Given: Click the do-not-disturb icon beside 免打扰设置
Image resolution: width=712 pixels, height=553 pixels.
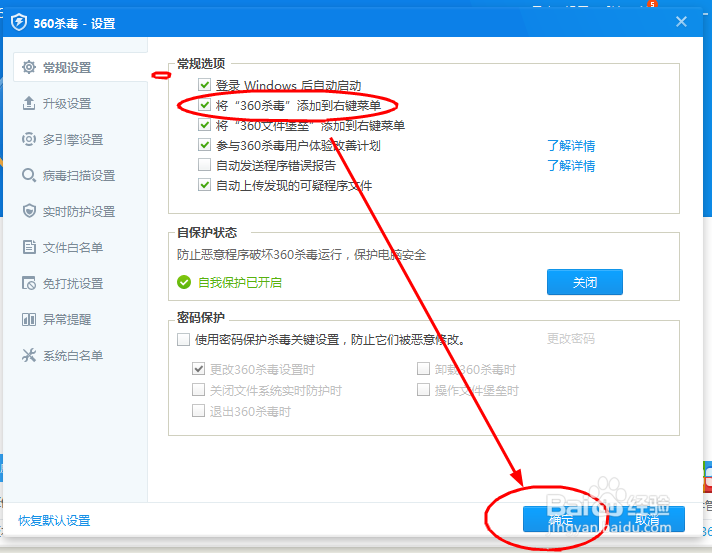Looking at the screenshot, I should tap(29, 283).
